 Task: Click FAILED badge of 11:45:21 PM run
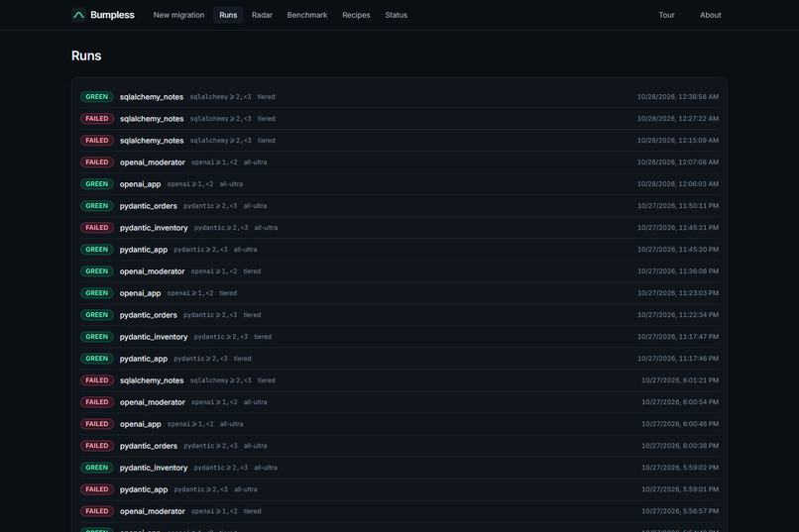click(x=97, y=228)
